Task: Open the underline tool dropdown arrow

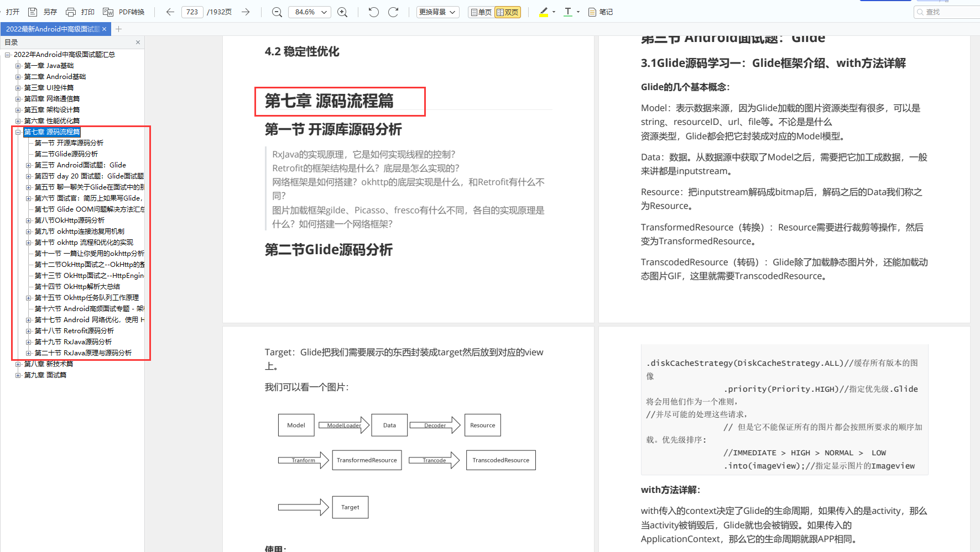Action: click(578, 12)
